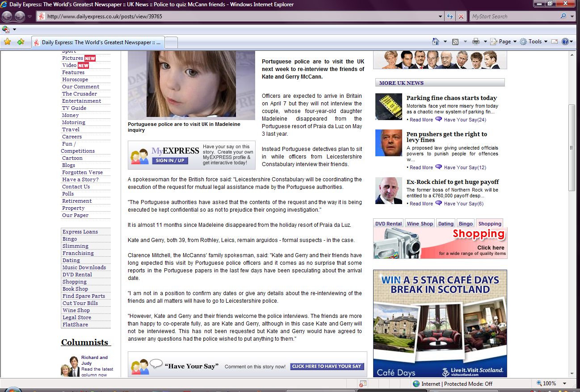
Task: Switch to the Wine Shop tab
Action: pos(420,224)
